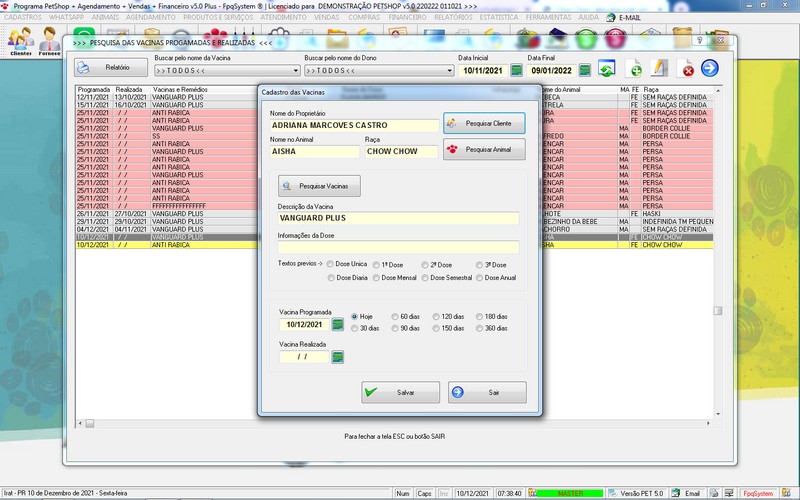Click the Vacina Realizada date field

(x=304, y=357)
